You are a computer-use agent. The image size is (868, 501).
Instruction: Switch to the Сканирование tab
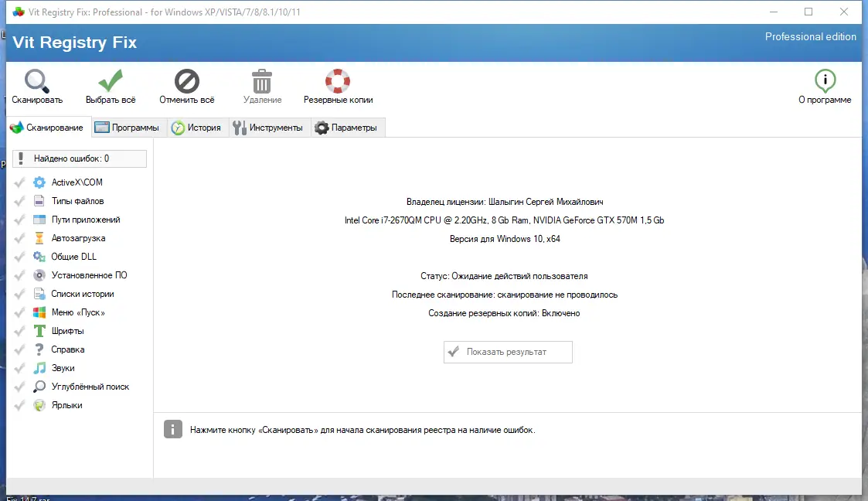[48, 128]
